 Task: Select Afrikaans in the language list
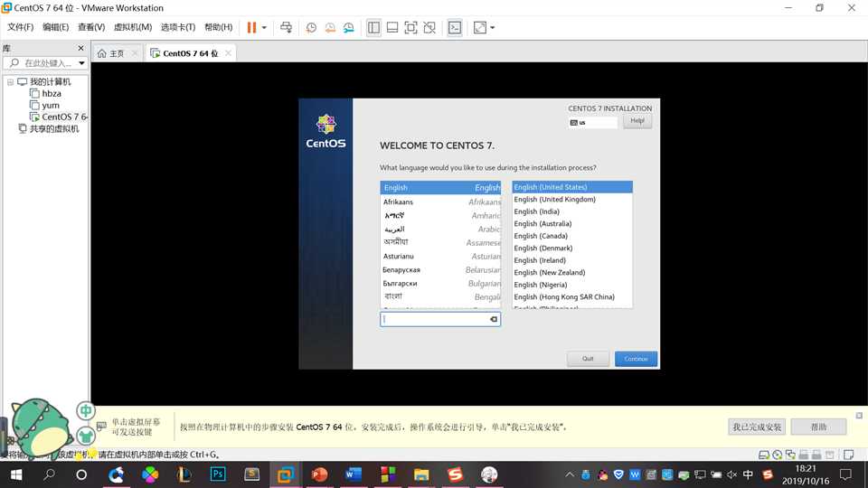[440, 202]
